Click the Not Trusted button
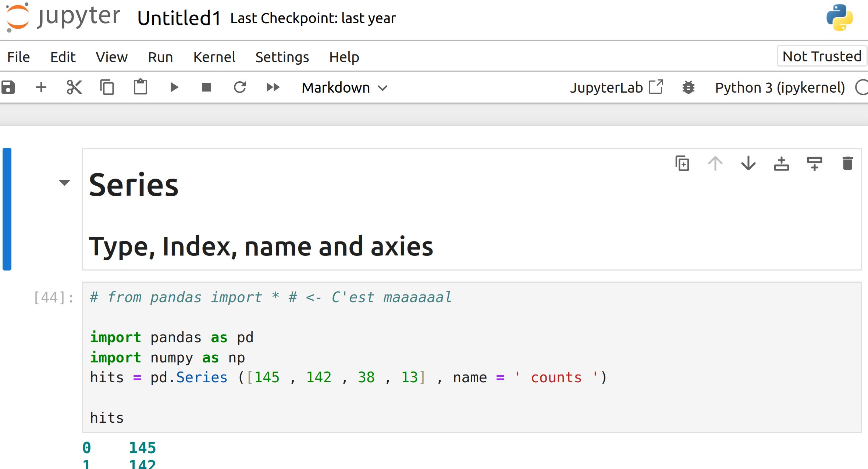 (x=822, y=56)
